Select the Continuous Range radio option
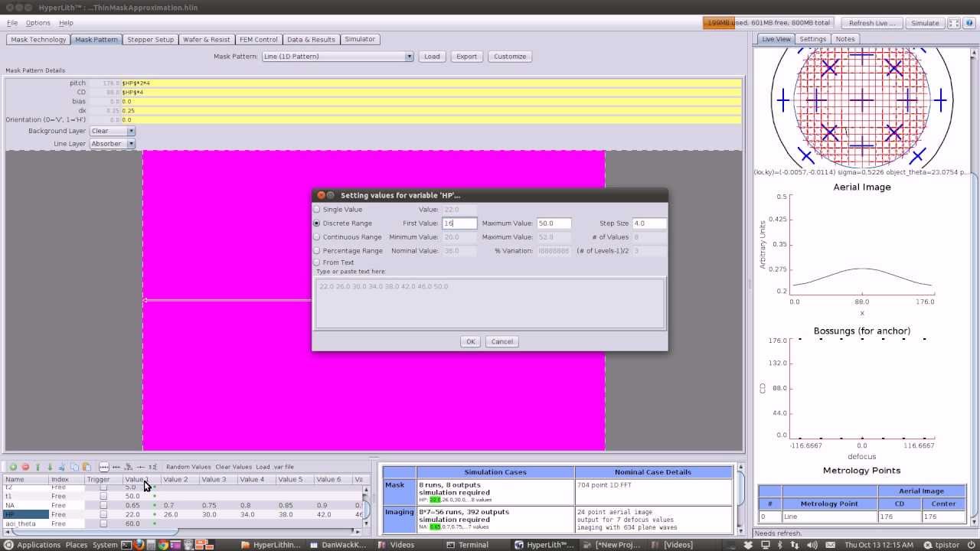Viewport: 980px width, 551px height. pos(317,236)
